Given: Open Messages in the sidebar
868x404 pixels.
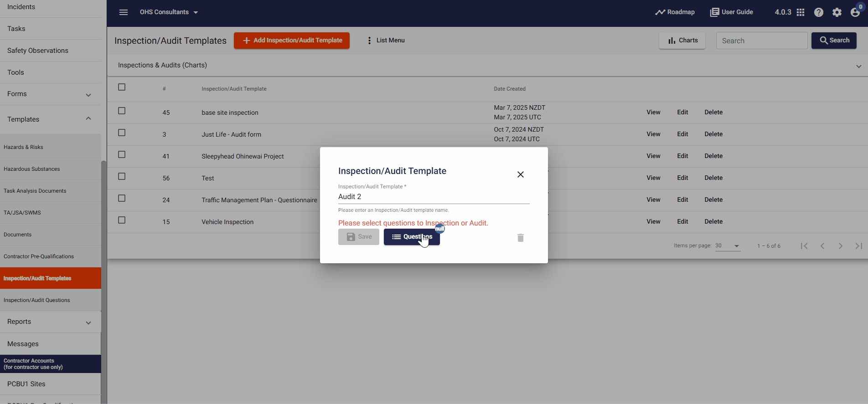Looking at the screenshot, I should pos(51,344).
